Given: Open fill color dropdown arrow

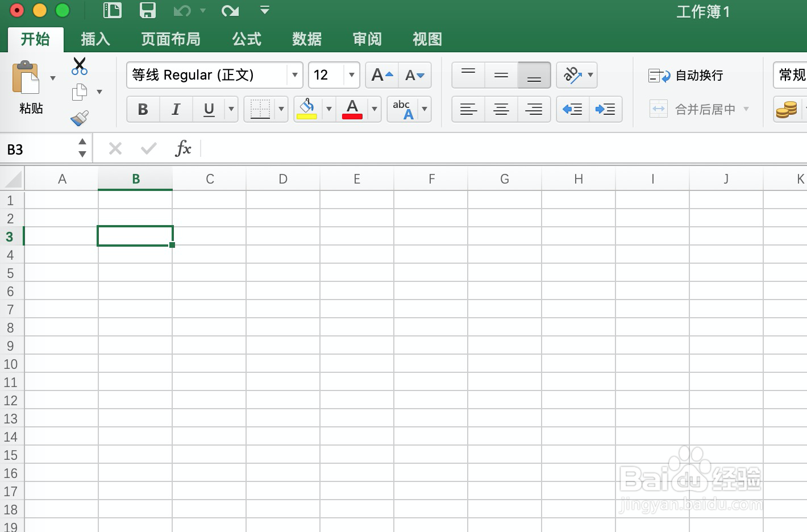Looking at the screenshot, I should tap(329, 109).
